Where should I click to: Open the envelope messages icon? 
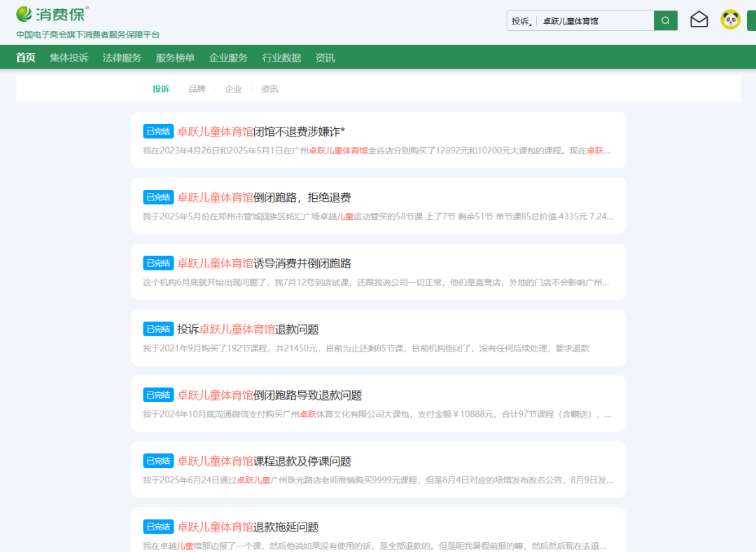click(699, 20)
